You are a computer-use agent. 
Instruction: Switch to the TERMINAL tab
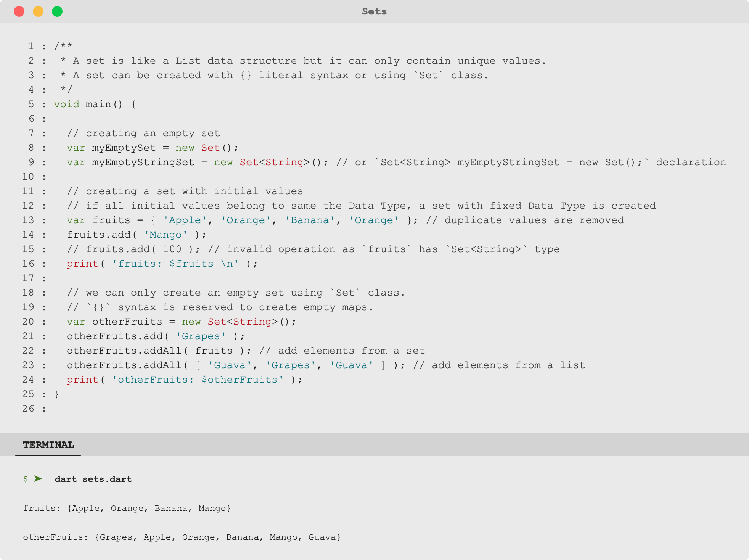pos(48,444)
